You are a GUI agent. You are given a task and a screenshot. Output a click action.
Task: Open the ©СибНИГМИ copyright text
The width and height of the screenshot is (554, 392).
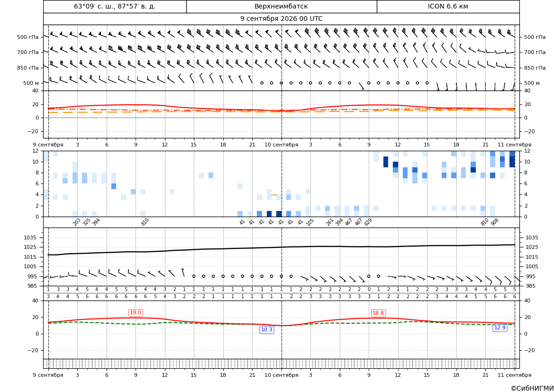click(532, 388)
